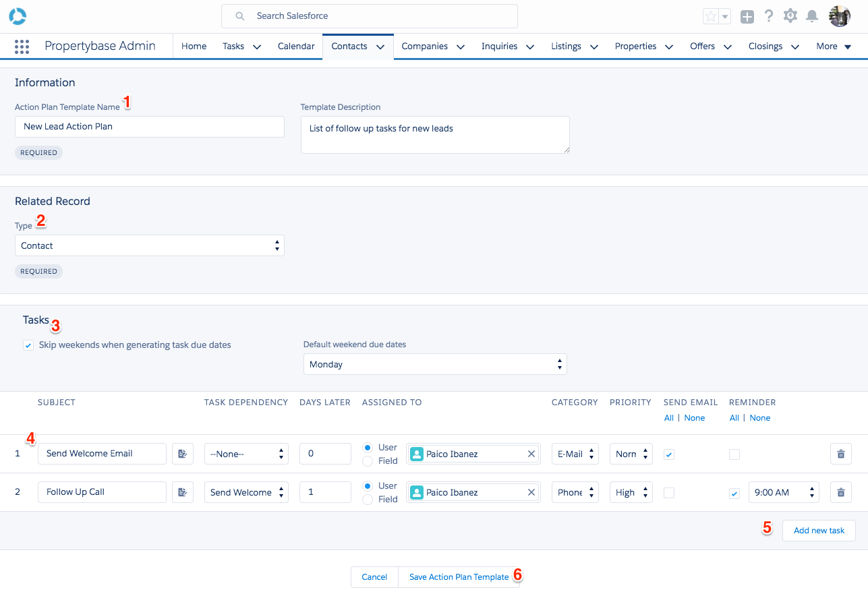The width and height of the screenshot is (868, 594).
Task: Select Field radio for Follow Up Call
Action: [368, 500]
